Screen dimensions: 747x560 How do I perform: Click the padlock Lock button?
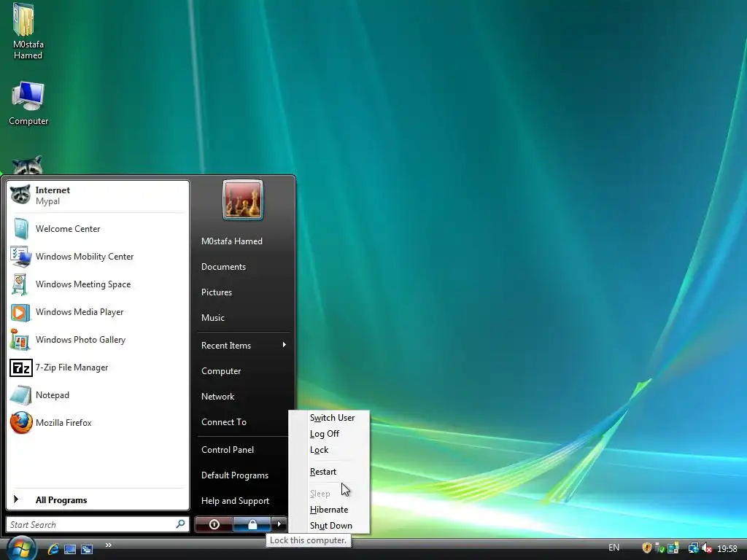pos(252,524)
